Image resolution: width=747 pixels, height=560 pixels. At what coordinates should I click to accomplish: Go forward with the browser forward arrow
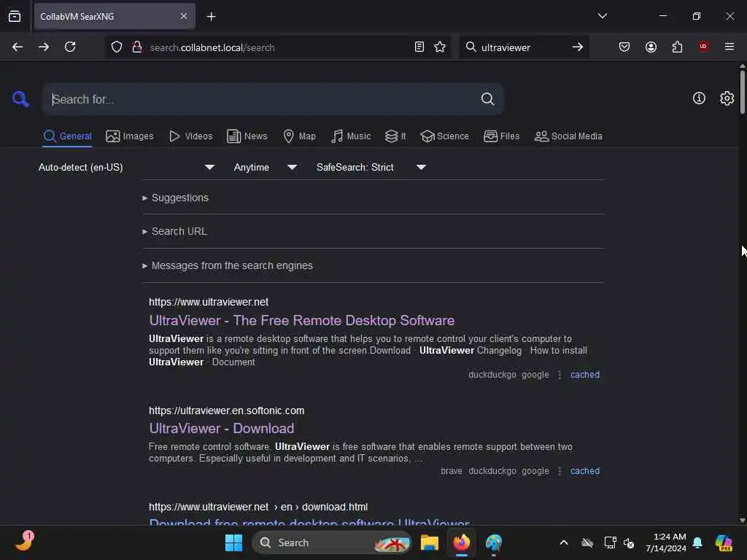[43, 47]
